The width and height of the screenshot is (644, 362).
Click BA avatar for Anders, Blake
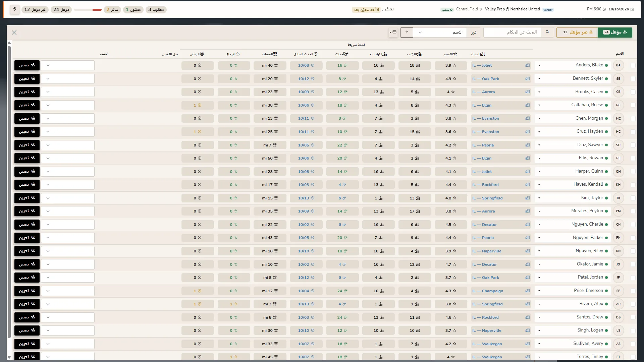618,65
